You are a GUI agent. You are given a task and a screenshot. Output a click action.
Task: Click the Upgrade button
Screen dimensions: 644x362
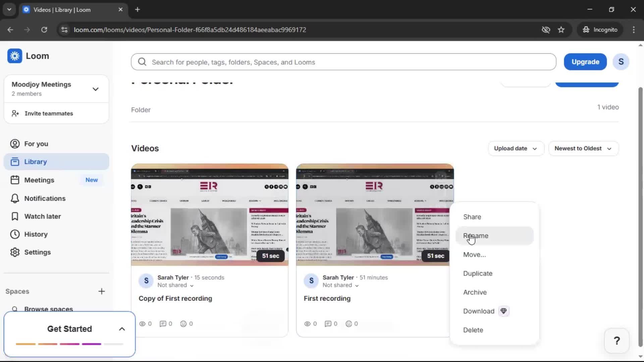click(585, 62)
